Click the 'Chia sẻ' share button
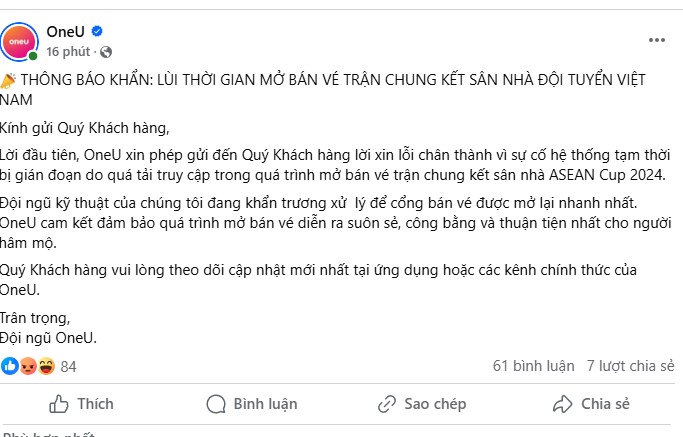This screenshot has height=437, width=683. coord(591,404)
